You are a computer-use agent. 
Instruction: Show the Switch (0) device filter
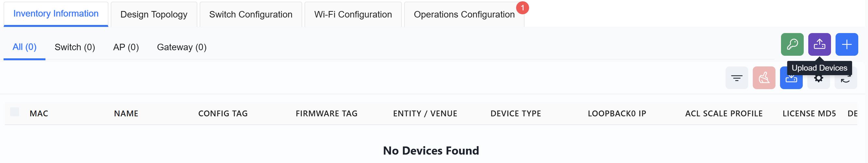coord(75,47)
